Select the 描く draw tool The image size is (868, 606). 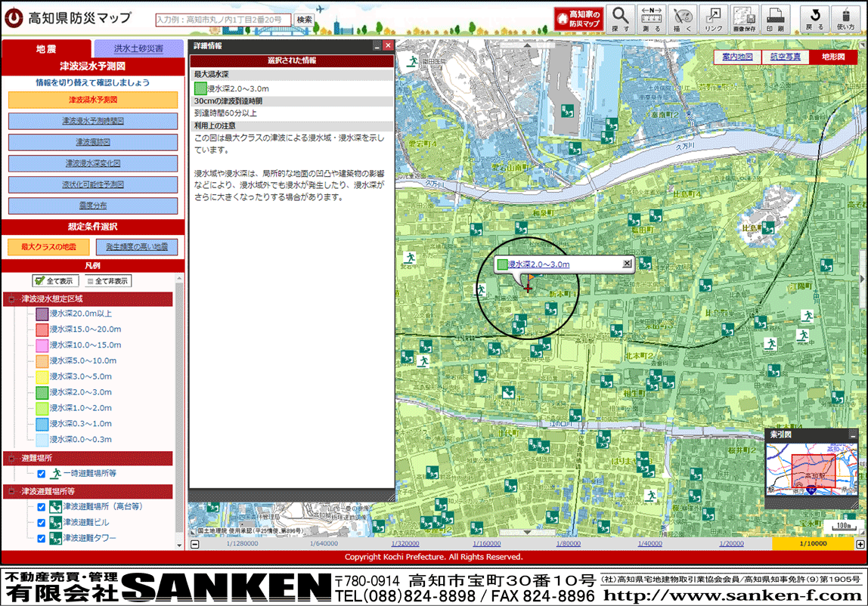coord(683,19)
